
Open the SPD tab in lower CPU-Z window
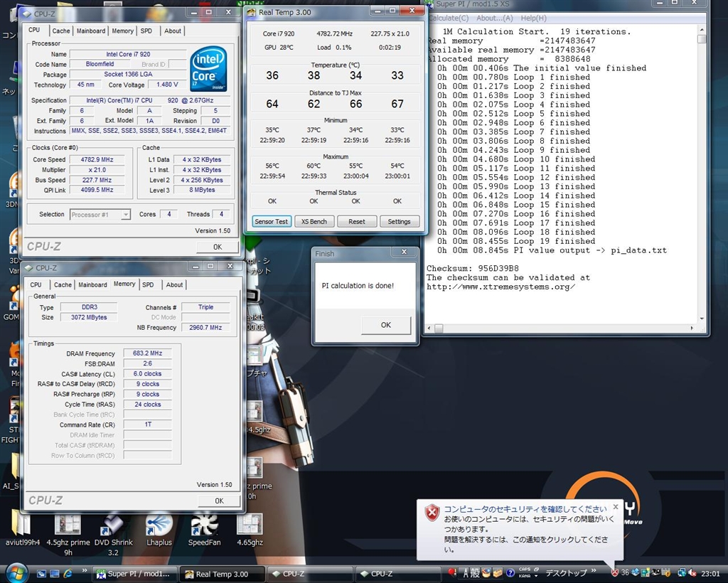click(148, 284)
